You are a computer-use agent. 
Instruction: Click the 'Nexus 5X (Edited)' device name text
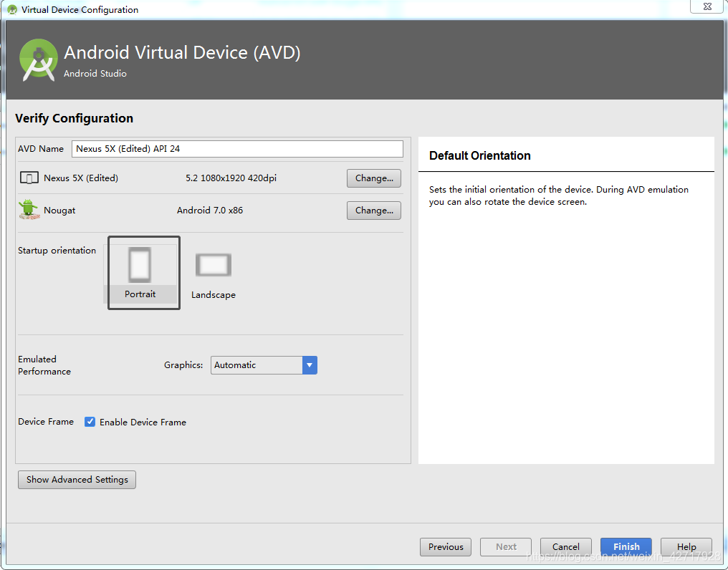(81, 178)
